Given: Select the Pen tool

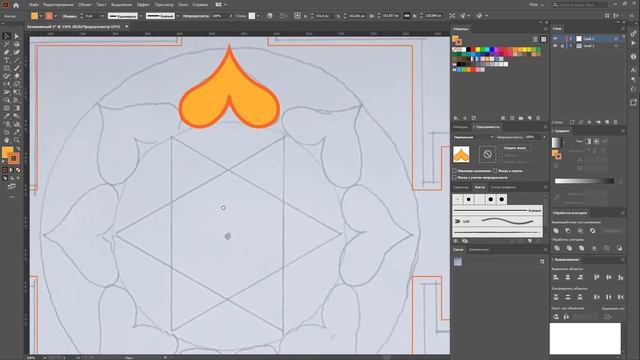Looking at the screenshot, I should pyautogui.click(x=7, y=52).
